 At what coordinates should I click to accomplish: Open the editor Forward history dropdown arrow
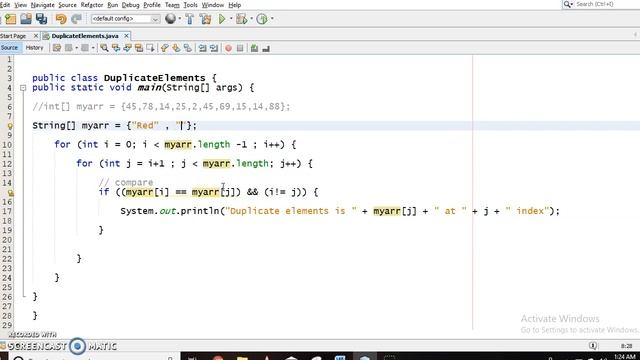(93, 48)
